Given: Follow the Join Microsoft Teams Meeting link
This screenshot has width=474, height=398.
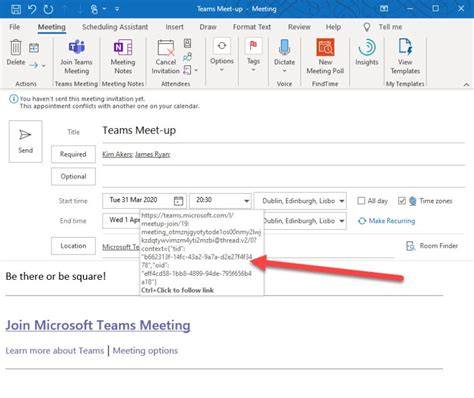Looking at the screenshot, I should tap(98, 325).
